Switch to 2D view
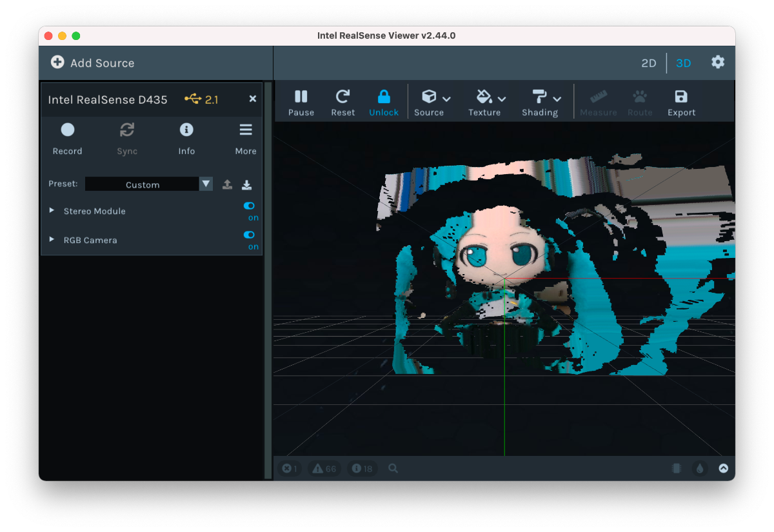Screen dimensions: 774x532 coord(648,63)
